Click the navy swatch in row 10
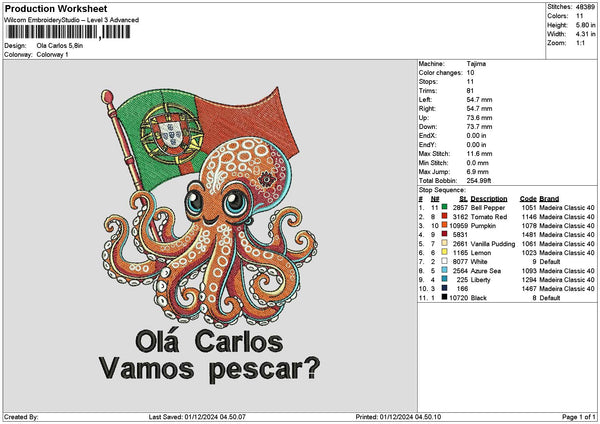The width and height of the screenshot is (600, 424). click(x=444, y=288)
